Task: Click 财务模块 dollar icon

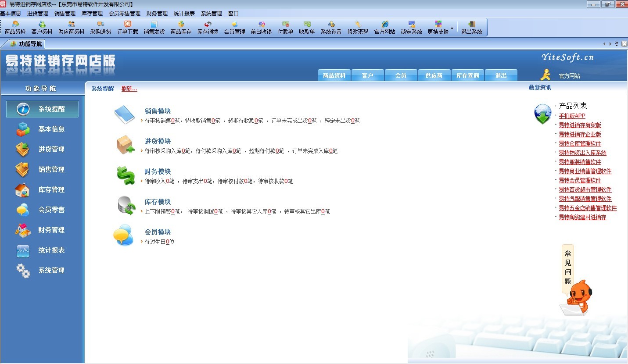Action: point(126,175)
